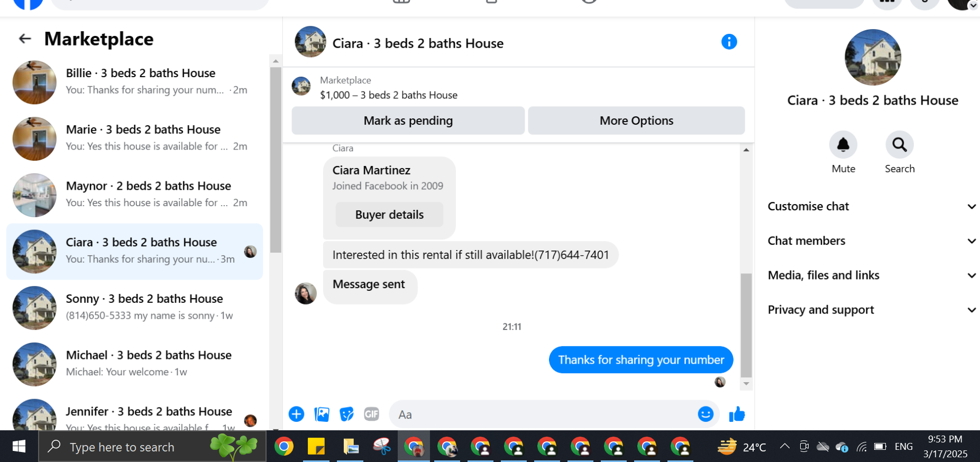View Buyer details for Ciara Martinez

tap(389, 215)
